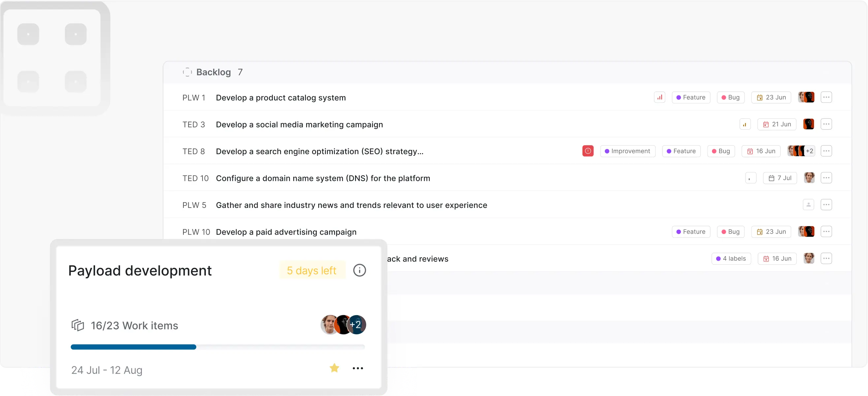Click the urgent priority icon on TED 8

tap(588, 151)
